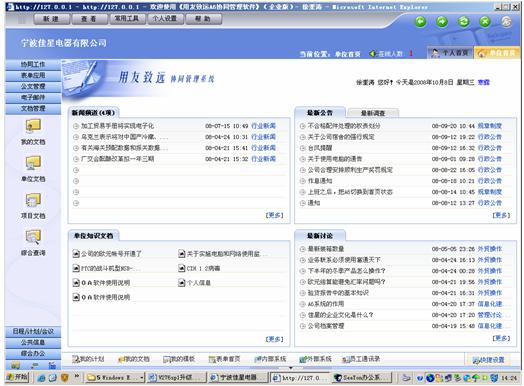Open the 常用工具 menu
The height and width of the screenshot is (386, 524).
(127, 19)
